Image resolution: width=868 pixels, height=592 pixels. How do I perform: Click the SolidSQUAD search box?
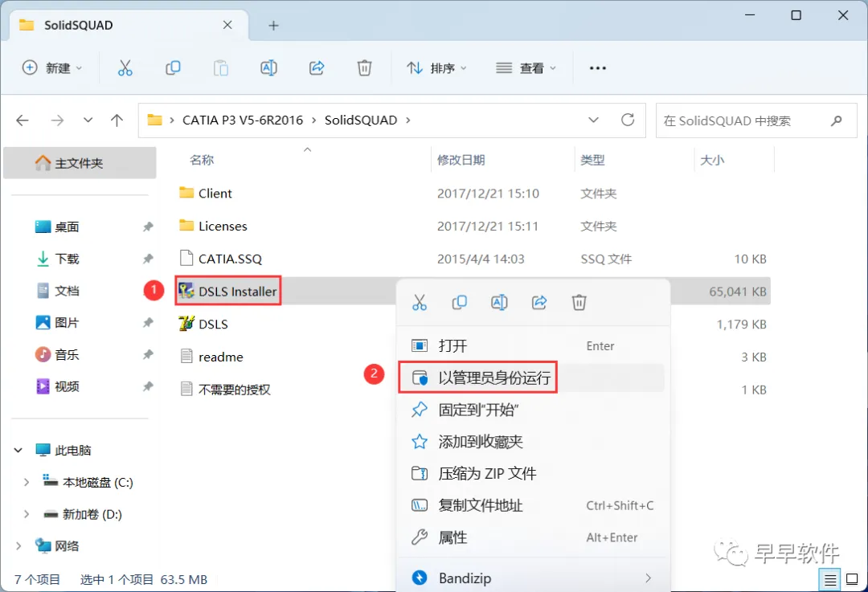pos(756,120)
